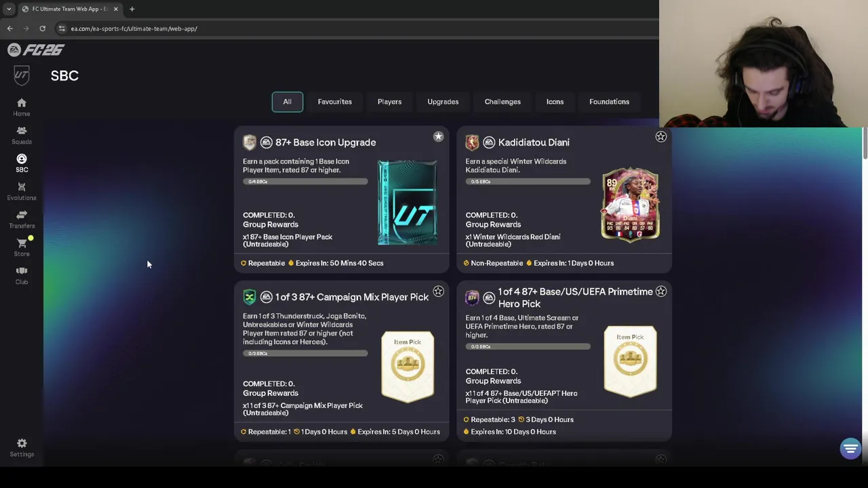
Task: Click the page vertical scrollbar
Action: click(x=865, y=142)
